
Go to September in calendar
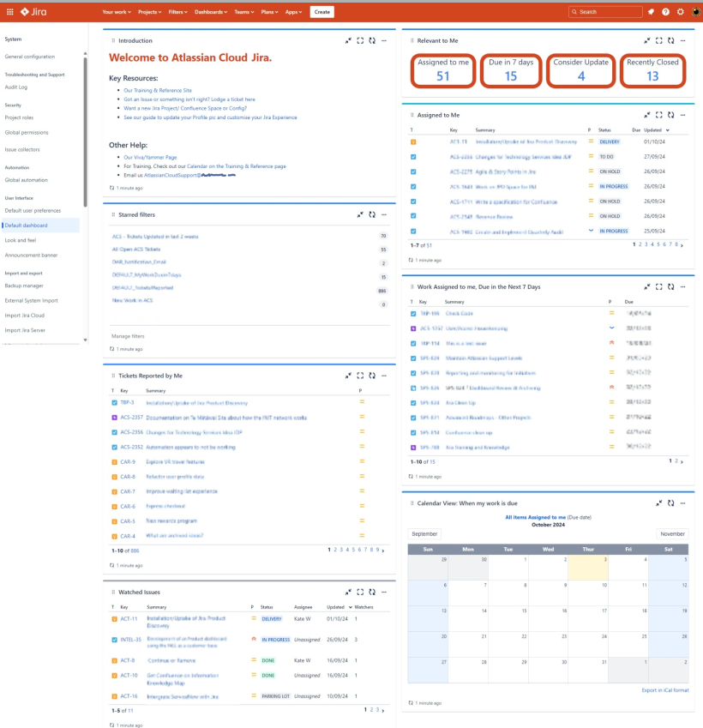coord(424,534)
